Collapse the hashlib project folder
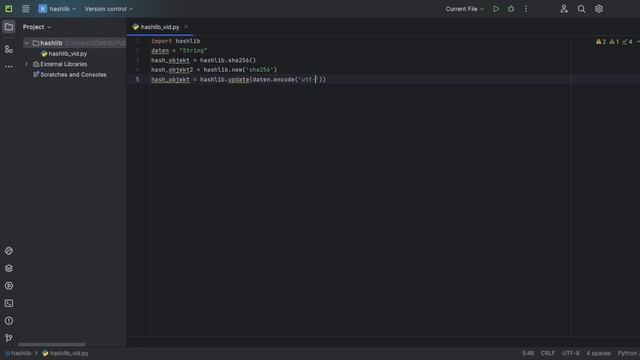Screen dimensions: 640x360 tap(27, 43)
